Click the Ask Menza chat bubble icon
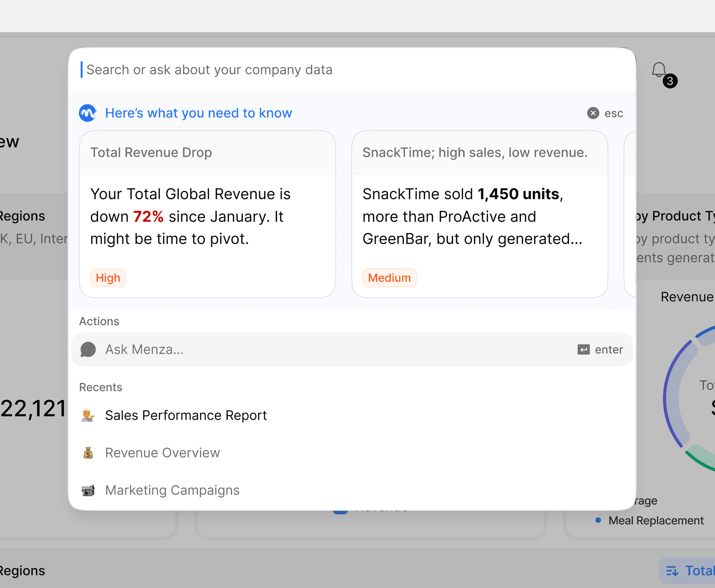 [x=88, y=350]
